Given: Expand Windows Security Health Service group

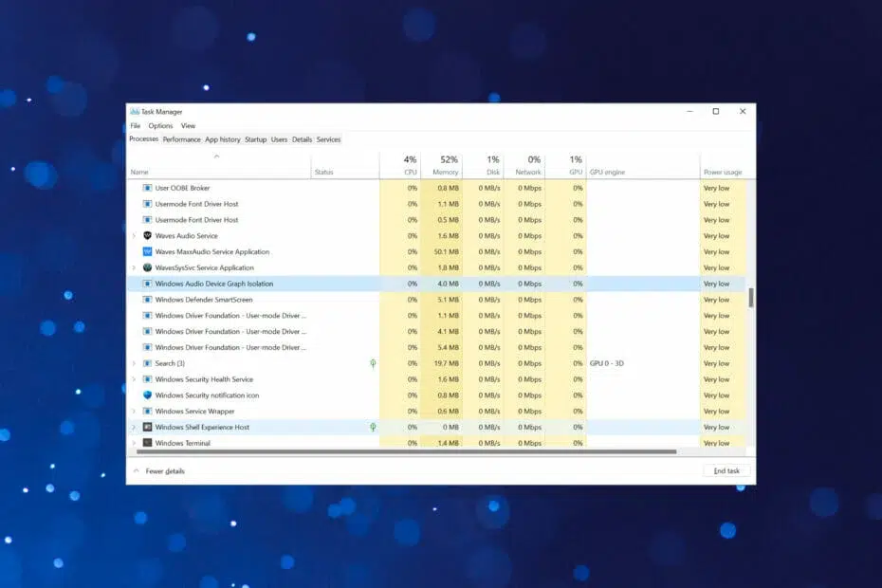Looking at the screenshot, I should coord(134,379).
